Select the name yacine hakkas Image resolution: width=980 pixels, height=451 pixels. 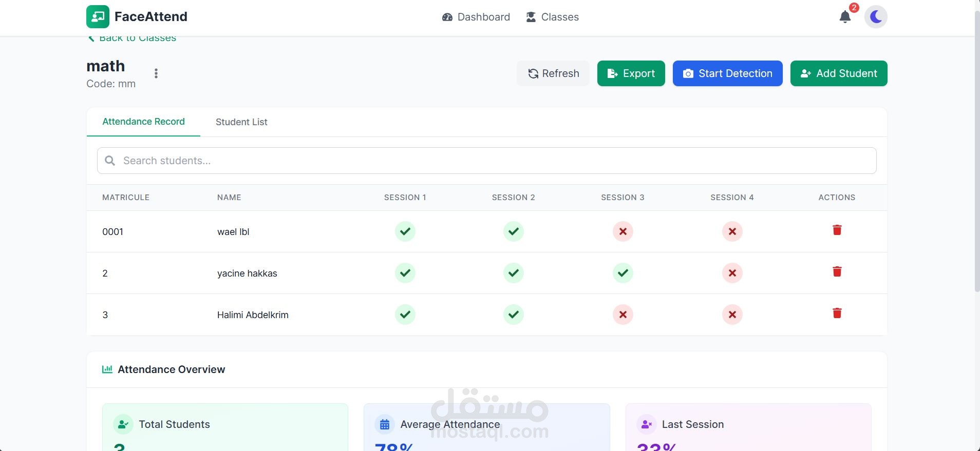[247, 273]
